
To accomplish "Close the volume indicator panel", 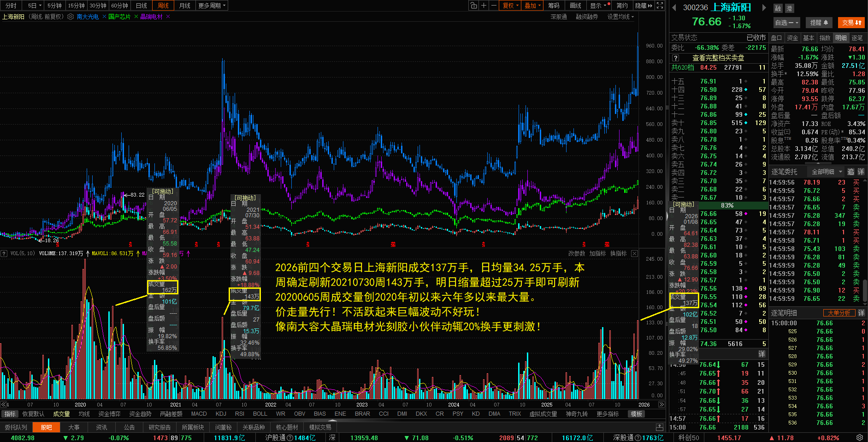I will click(x=634, y=253).
